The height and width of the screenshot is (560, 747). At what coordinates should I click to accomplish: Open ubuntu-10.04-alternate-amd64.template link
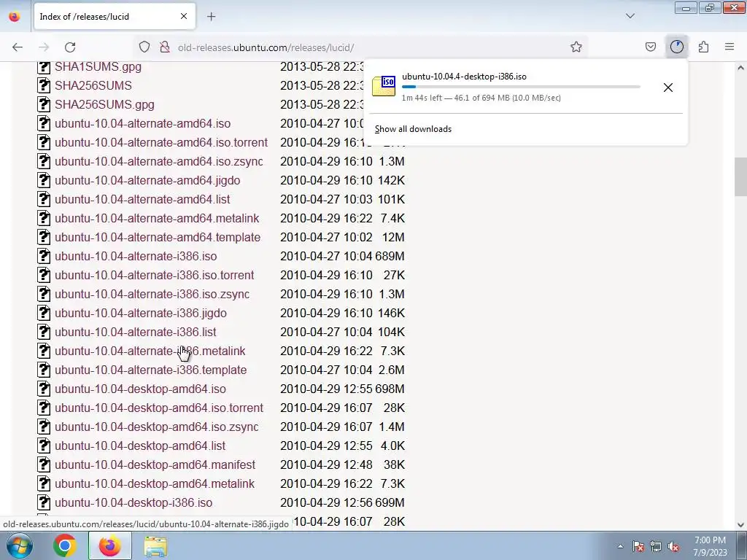click(158, 237)
